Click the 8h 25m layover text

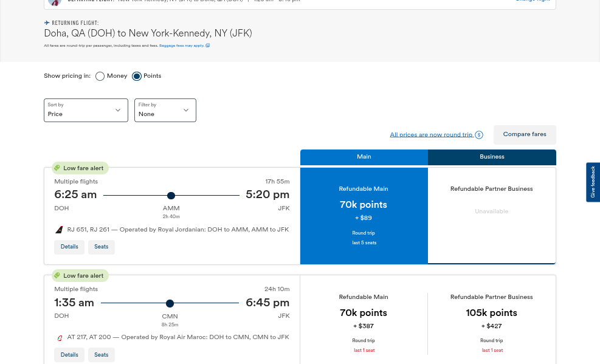pyautogui.click(x=170, y=325)
